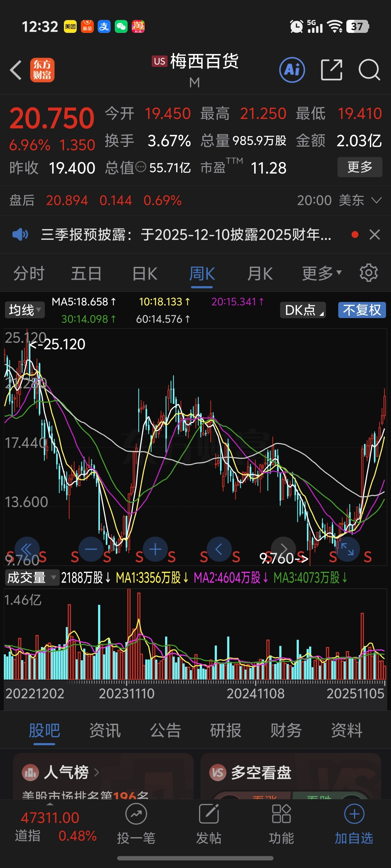Tap the WeChat notification icon in status bar

[121, 27]
